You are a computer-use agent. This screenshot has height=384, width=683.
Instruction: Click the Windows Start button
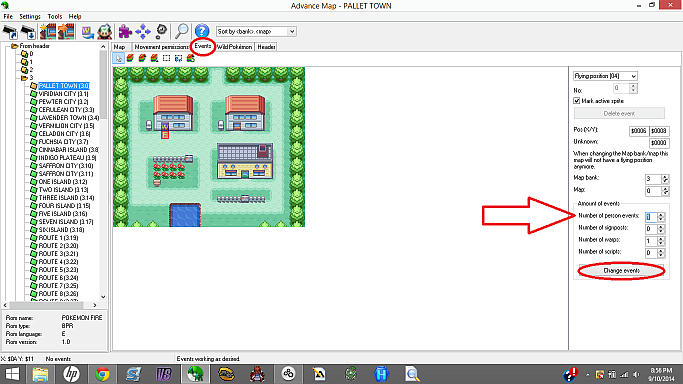[12, 374]
